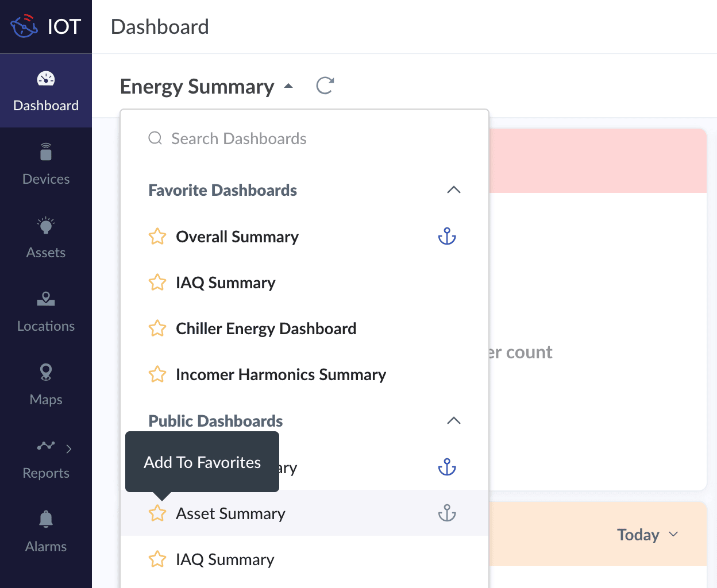Toggle favorite star for Chiller Energy Dashboard
The height and width of the screenshot is (588, 717).
157,328
